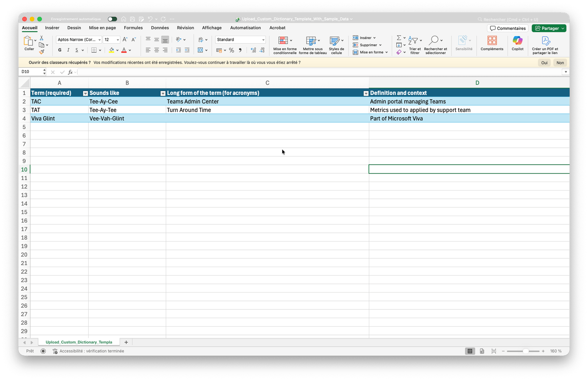Toggle italic formatting button
Viewport: 588px width, 380px height.
coord(68,50)
